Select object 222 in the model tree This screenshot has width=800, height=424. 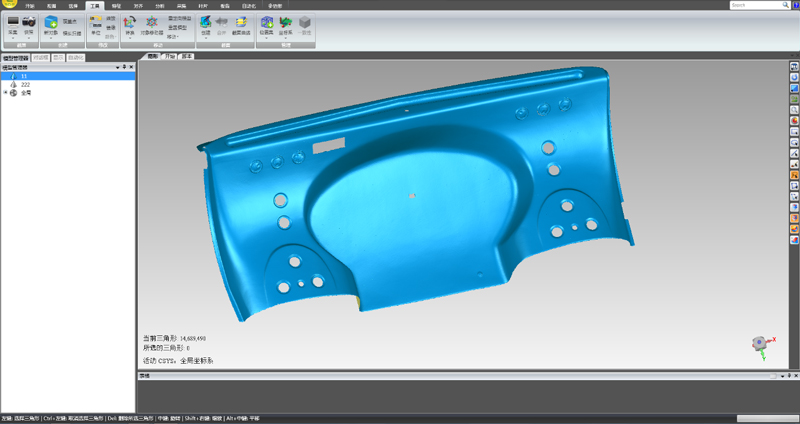point(25,84)
